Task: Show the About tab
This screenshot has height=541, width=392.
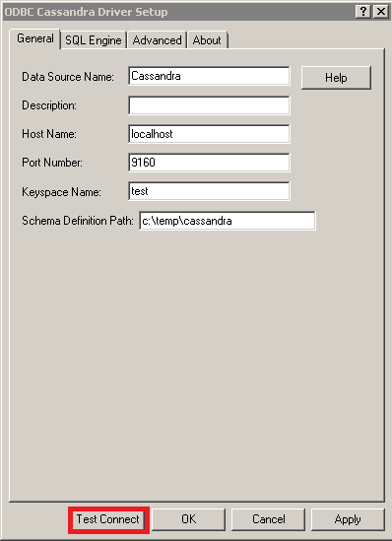Action: (x=207, y=40)
